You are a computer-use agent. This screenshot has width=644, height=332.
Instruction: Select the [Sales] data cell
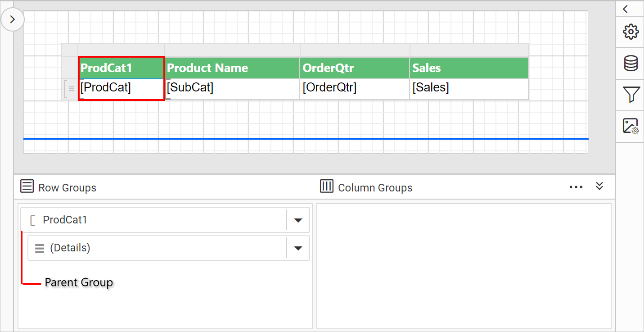469,89
